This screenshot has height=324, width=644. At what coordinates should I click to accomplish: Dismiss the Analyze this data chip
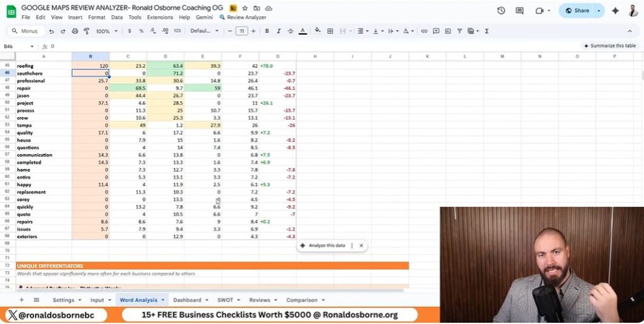[x=361, y=245]
